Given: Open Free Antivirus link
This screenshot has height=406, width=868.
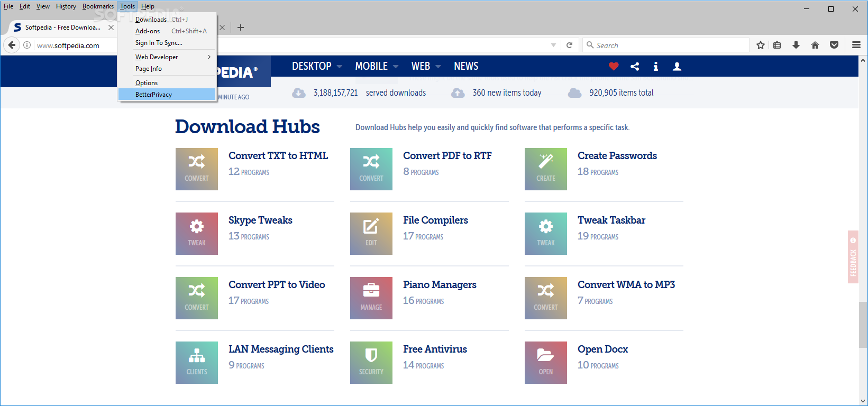Looking at the screenshot, I should click(435, 349).
